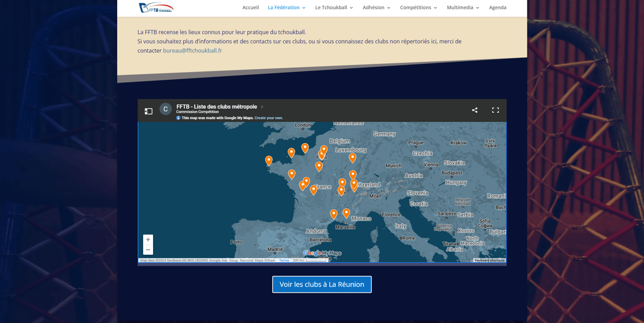Image resolution: width=644 pixels, height=323 pixels.
Task: Click the FFTB logo in the header
Action: coord(156,8)
